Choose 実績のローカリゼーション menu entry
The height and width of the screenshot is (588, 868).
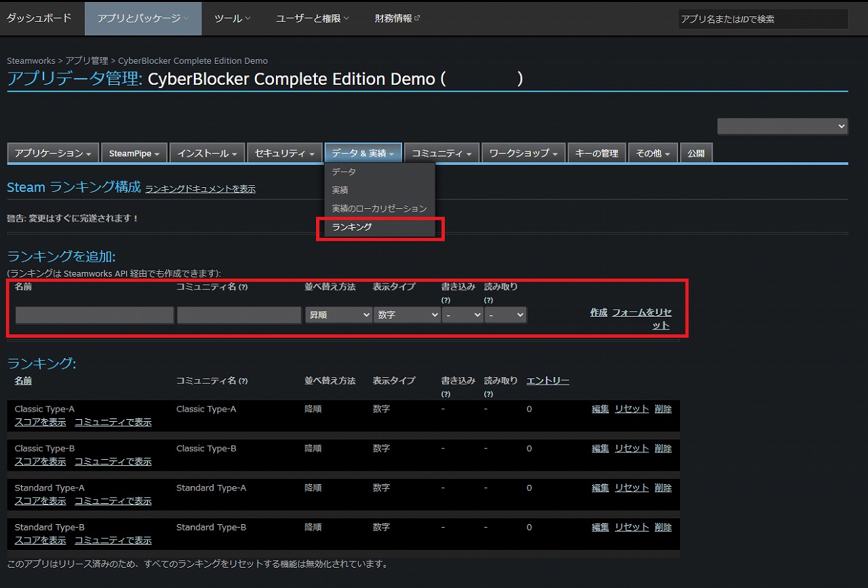tap(380, 209)
